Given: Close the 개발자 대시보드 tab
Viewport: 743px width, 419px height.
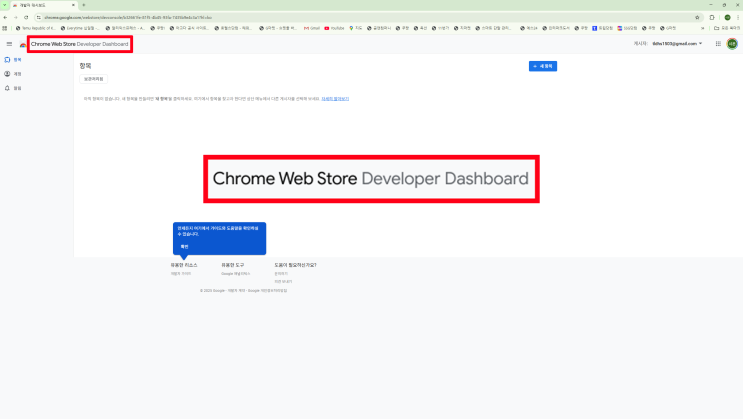Looking at the screenshot, I should coord(73,5).
